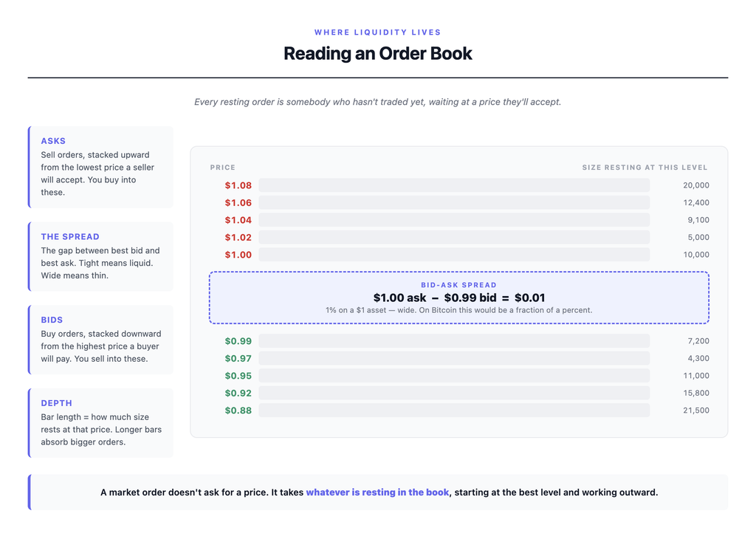Click the 9,100 size value
756x536 pixels.
698,220
